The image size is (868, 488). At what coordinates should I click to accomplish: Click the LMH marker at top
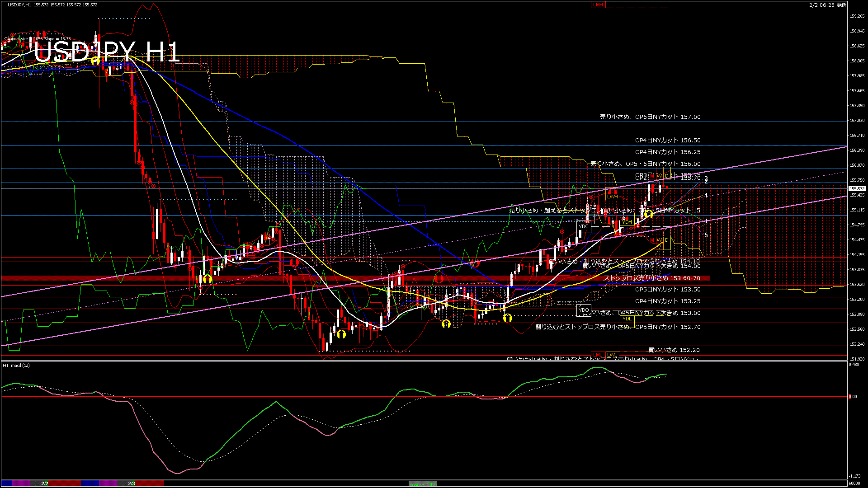[x=598, y=5]
